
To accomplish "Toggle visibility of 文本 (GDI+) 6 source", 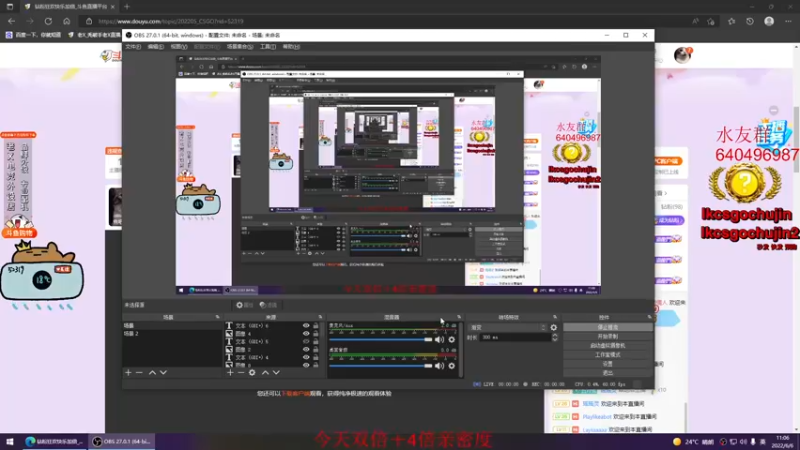I will [x=306, y=326].
